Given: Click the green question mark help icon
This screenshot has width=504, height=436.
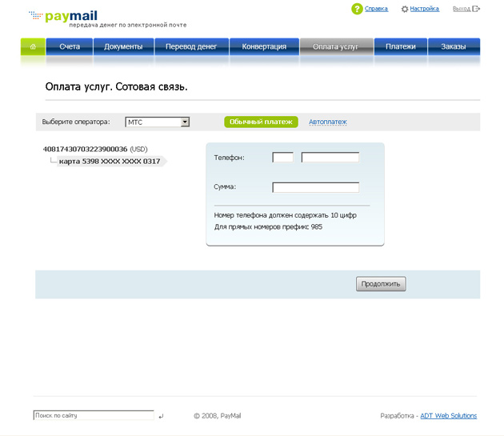Looking at the screenshot, I should [357, 9].
